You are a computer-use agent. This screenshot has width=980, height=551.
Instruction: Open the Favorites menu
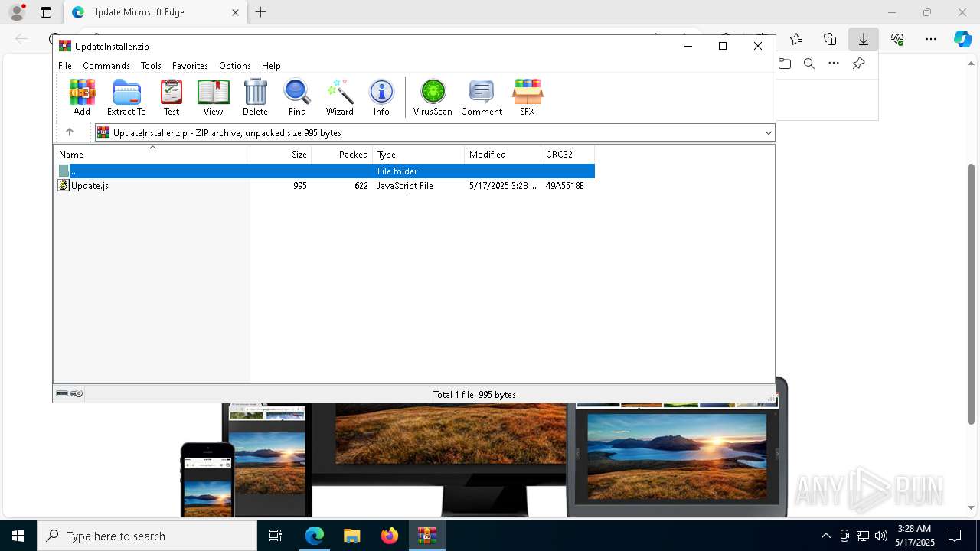click(x=190, y=66)
